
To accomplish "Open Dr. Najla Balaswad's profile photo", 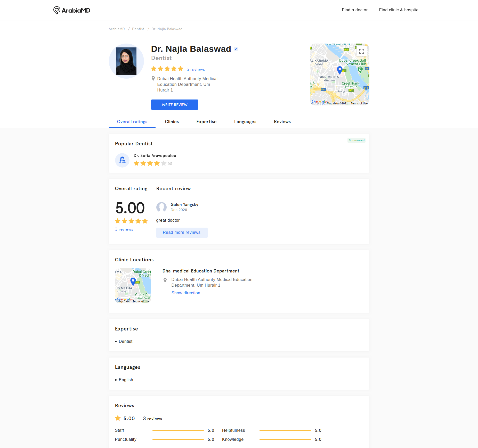I will pyautogui.click(x=126, y=61).
